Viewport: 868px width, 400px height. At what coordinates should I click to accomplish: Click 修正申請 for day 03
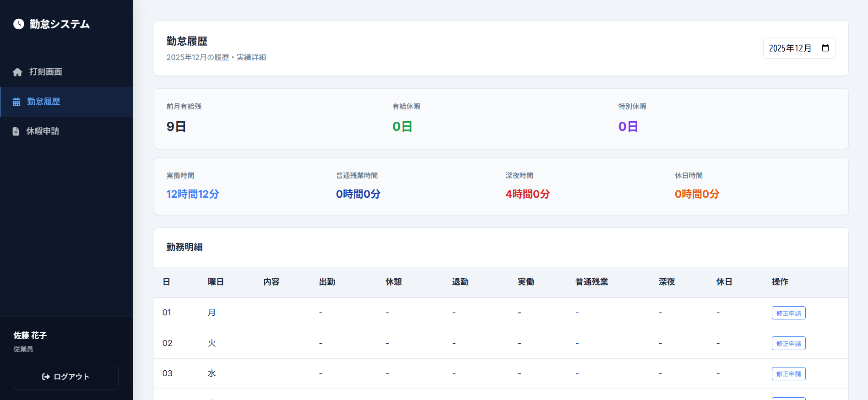pos(788,373)
